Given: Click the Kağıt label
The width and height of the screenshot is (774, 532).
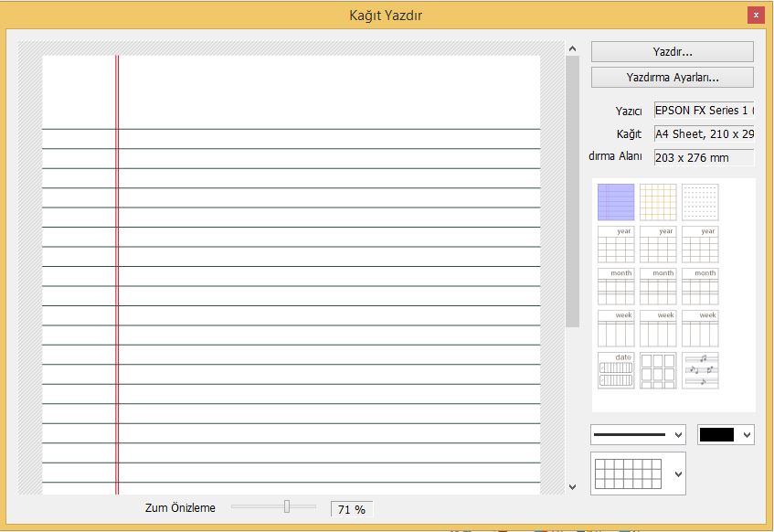Looking at the screenshot, I should (x=629, y=133).
